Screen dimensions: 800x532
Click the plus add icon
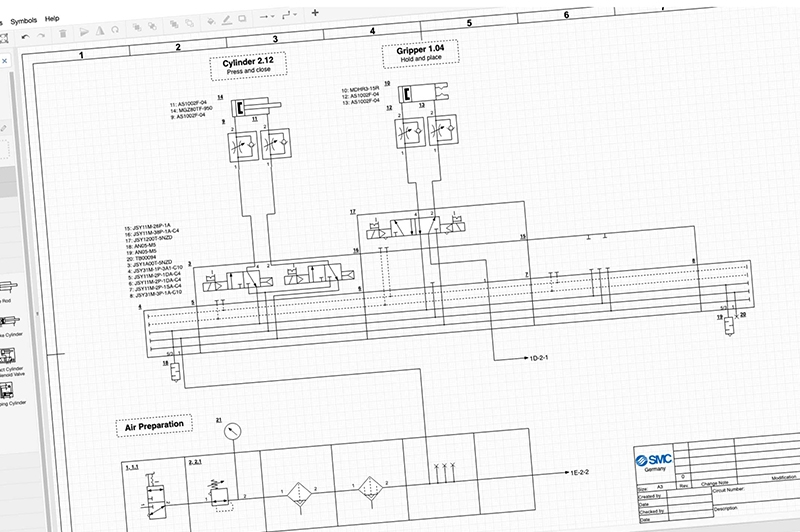click(x=315, y=13)
